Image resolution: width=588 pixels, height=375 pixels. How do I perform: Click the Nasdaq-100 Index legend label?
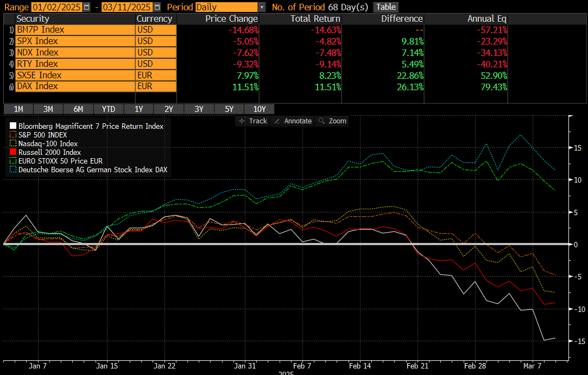point(48,143)
